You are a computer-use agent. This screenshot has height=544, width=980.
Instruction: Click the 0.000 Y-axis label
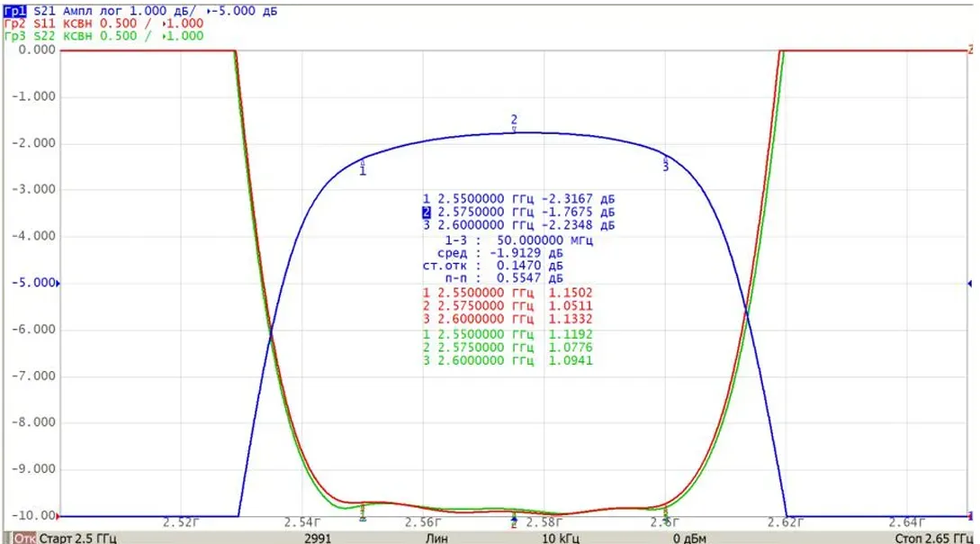point(37,50)
